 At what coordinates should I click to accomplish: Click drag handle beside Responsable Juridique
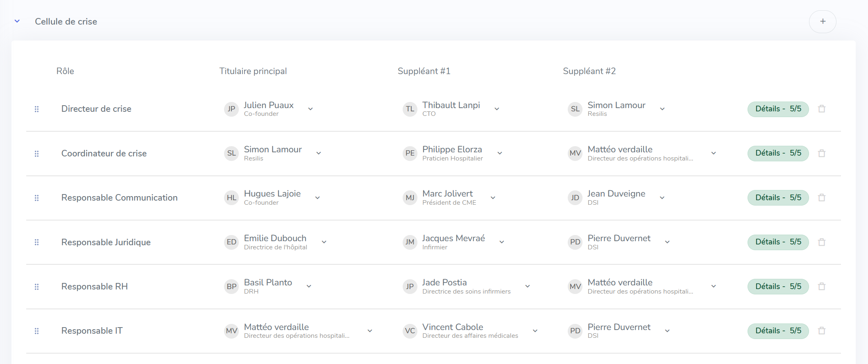[x=36, y=242]
